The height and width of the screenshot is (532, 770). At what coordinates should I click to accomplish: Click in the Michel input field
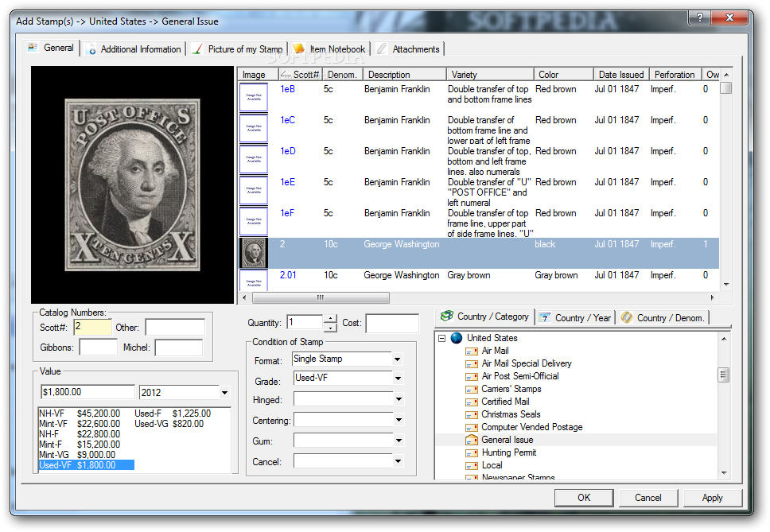[x=179, y=348]
